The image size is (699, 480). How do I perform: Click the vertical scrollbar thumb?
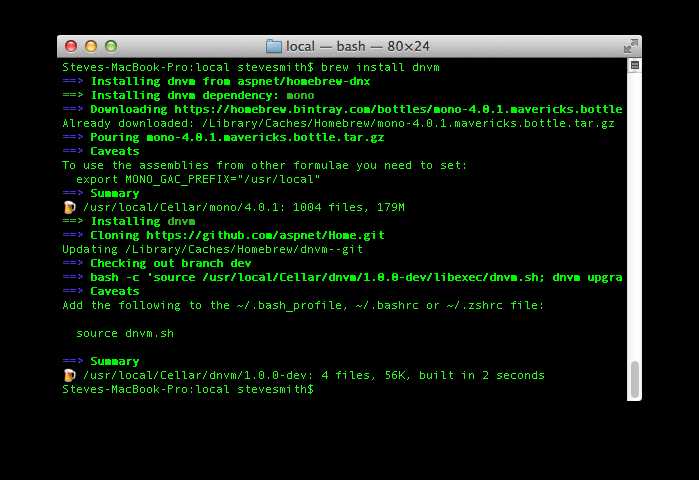[x=634, y=379]
